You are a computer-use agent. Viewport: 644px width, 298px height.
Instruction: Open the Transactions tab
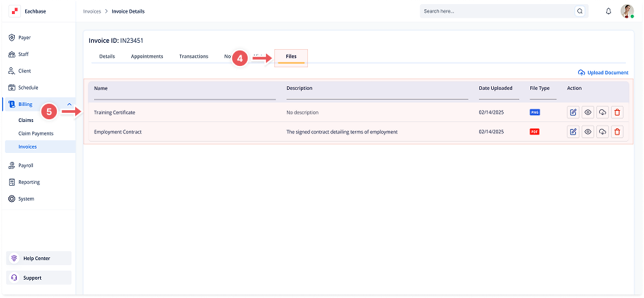194,56
